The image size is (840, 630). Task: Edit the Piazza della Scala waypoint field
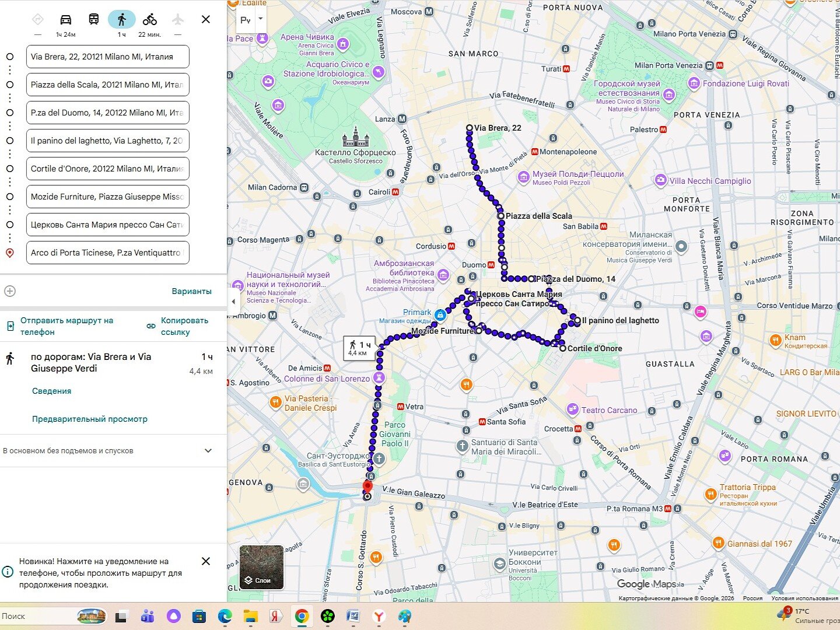click(108, 85)
